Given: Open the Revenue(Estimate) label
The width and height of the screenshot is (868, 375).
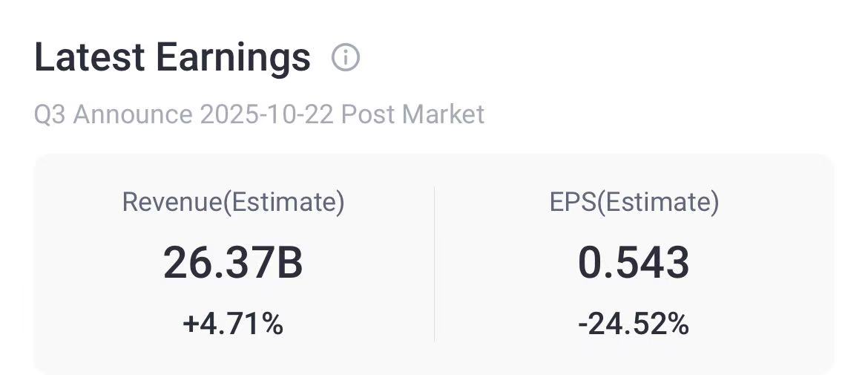Looking at the screenshot, I should (x=233, y=202).
